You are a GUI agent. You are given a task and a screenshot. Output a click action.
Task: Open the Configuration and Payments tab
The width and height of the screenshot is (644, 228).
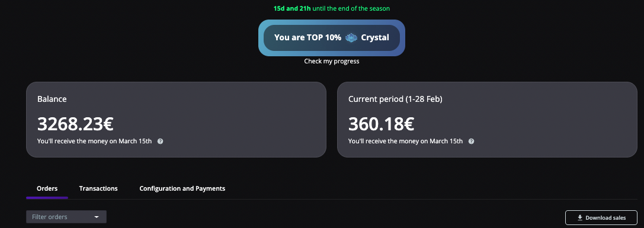coord(182,188)
